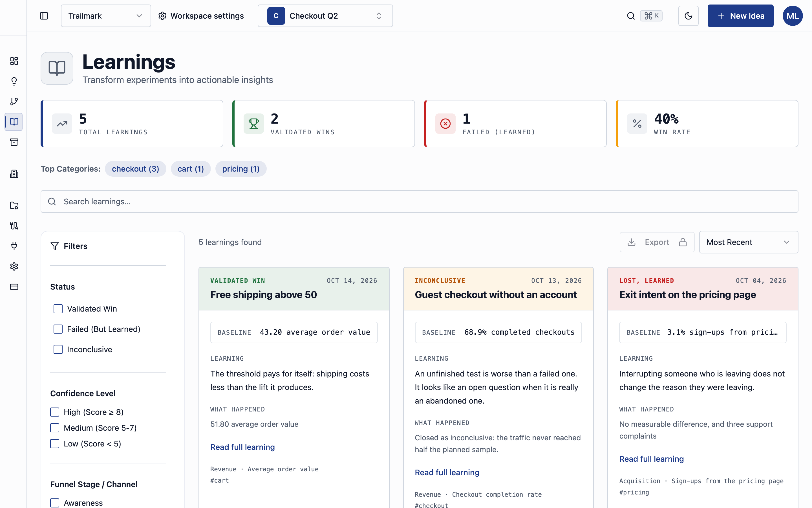The image size is (812, 508).
Task: Open the credit card billing sidebar icon
Action: (x=14, y=286)
